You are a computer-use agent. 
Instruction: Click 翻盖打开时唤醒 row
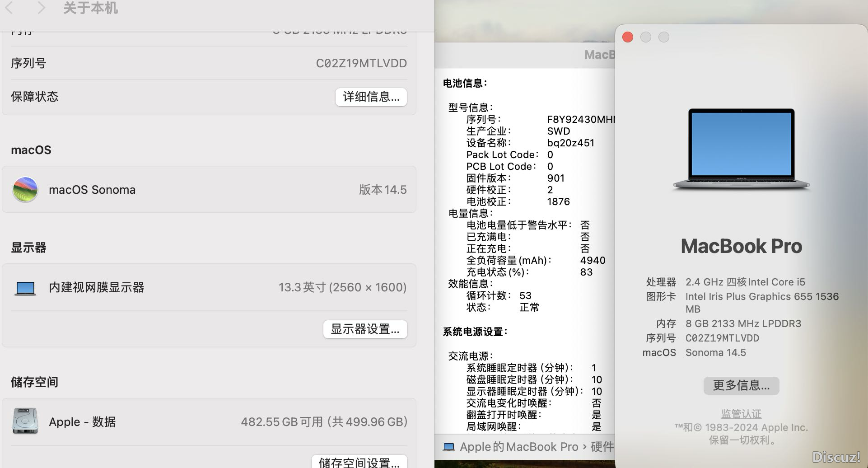tap(534, 415)
